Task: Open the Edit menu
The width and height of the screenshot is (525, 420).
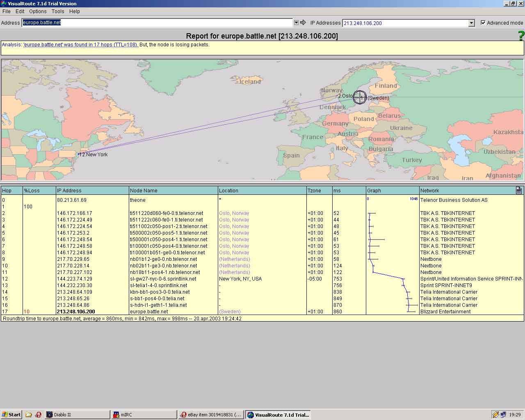Action: point(20,11)
